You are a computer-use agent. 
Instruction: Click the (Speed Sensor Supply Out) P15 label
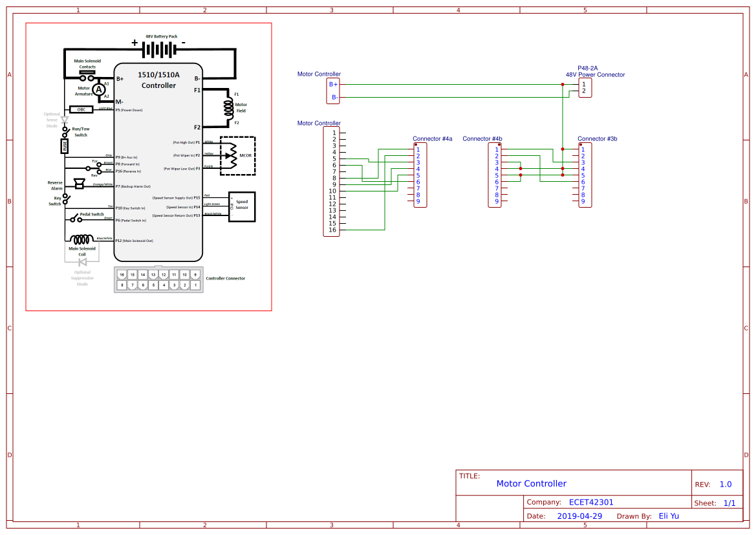click(x=176, y=198)
